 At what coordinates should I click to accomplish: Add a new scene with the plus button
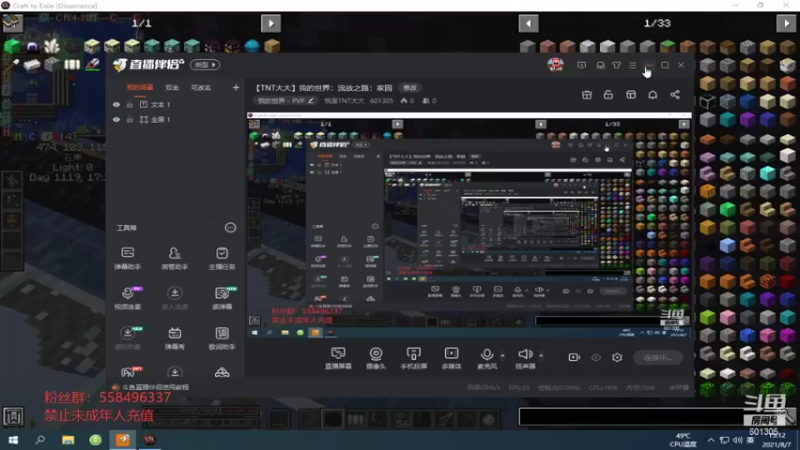tap(236, 88)
